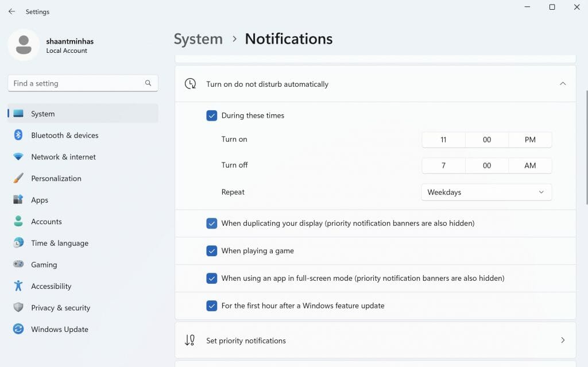Collapse Turn on do not disturb automatically
Screen dimensions: 588x367
pyautogui.click(x=563, y=83)
